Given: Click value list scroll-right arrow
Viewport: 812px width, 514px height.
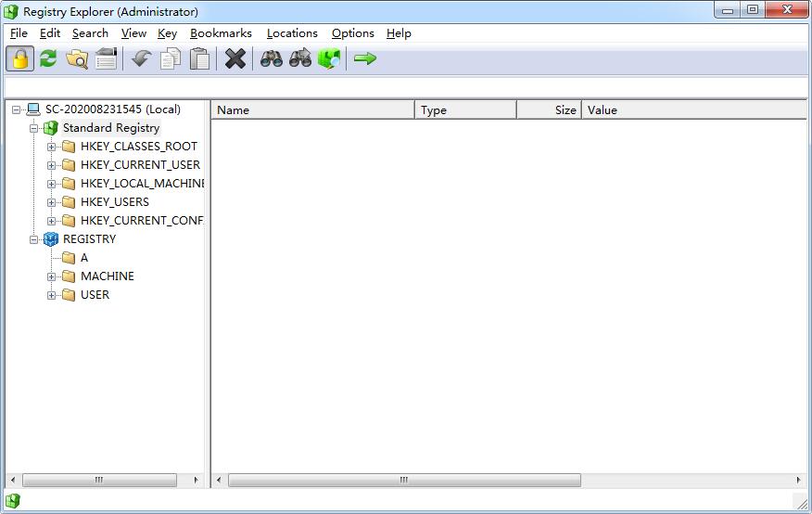Looking at the screenshot, I should tap(798, 480).
